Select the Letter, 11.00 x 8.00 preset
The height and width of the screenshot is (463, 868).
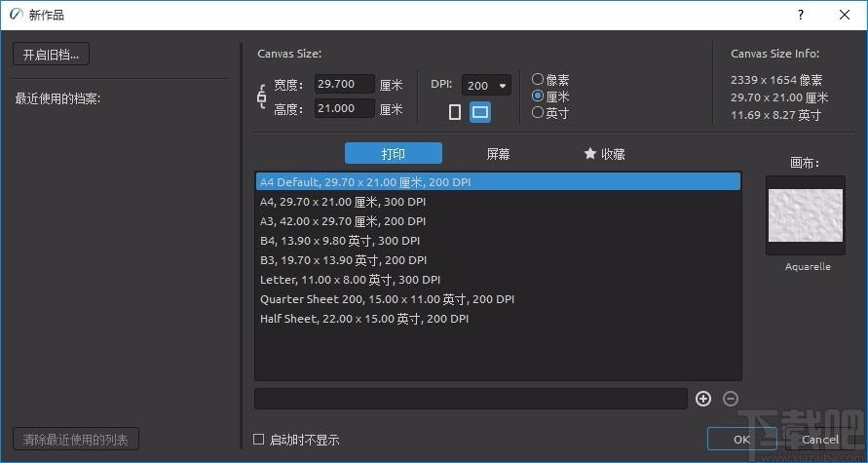pos(498,280)
